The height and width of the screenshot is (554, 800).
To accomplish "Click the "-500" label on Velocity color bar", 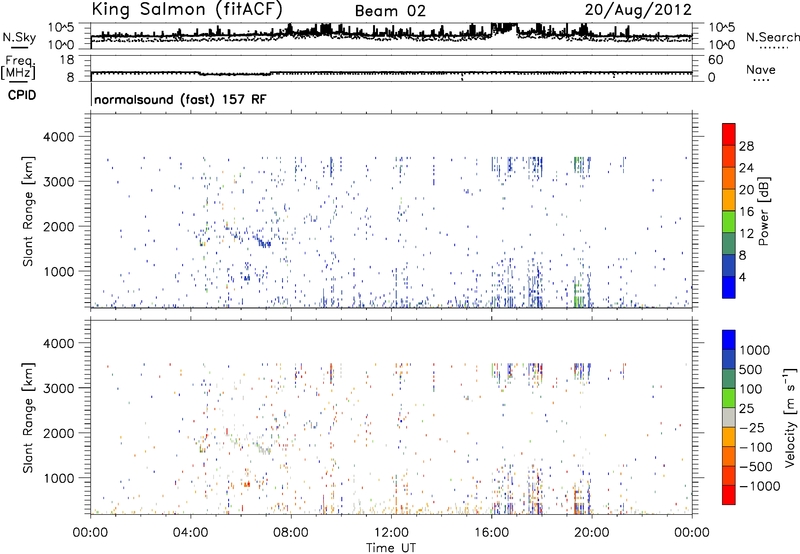I will click(756, 466).
